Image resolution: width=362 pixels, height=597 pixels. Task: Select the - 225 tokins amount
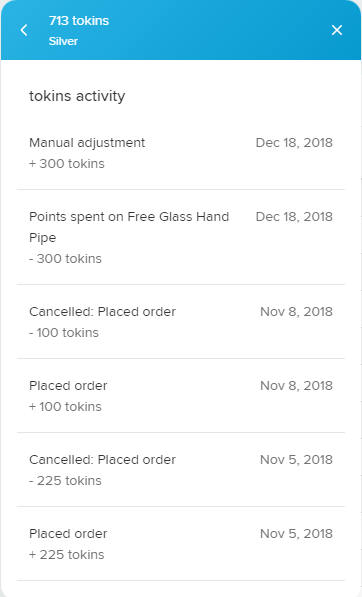coord(65,481)
